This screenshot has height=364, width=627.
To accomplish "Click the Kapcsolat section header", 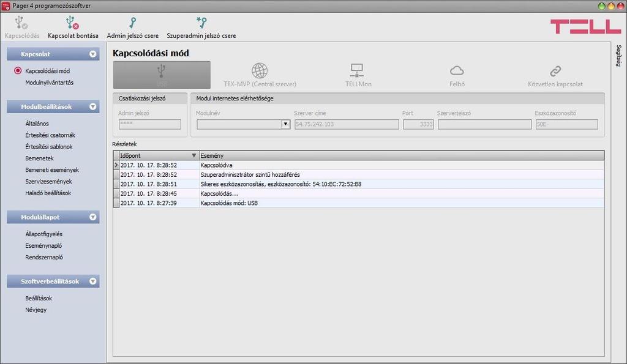I will [x=53, y=54].
